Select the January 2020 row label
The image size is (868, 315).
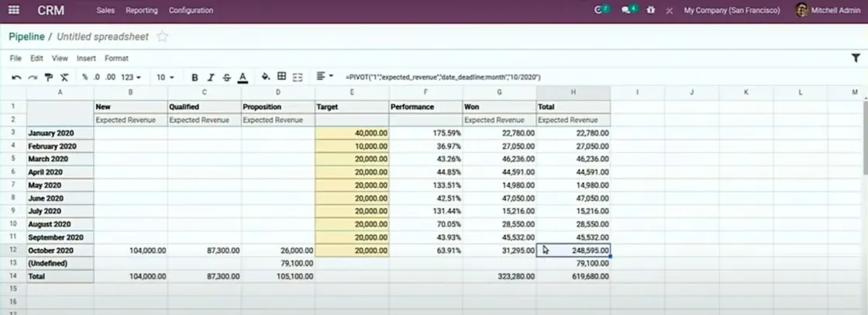click(x=60, y=133)
